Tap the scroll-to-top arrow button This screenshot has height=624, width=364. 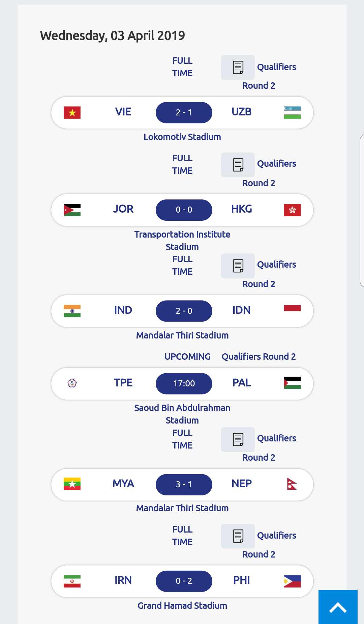tap(338, 607)
